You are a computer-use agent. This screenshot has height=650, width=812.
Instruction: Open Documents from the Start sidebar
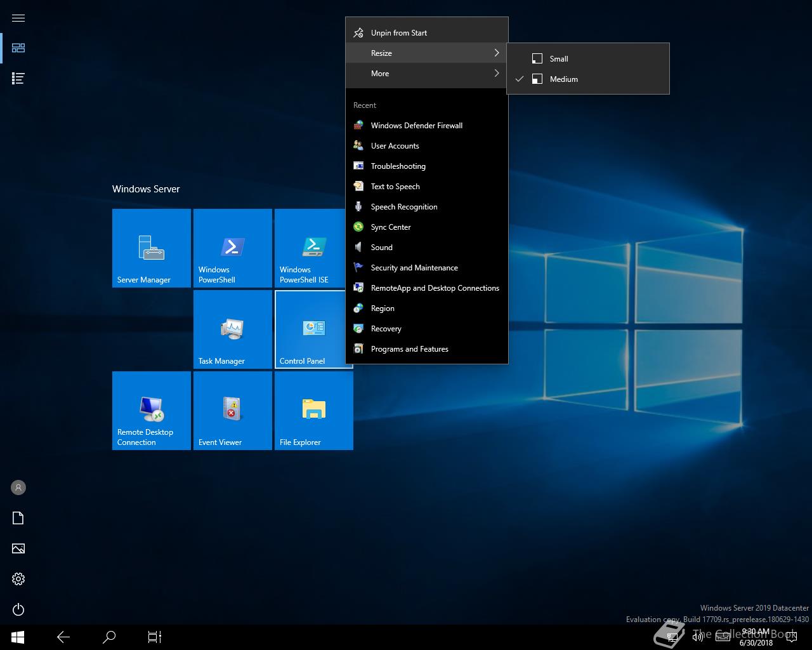[18, 518]
